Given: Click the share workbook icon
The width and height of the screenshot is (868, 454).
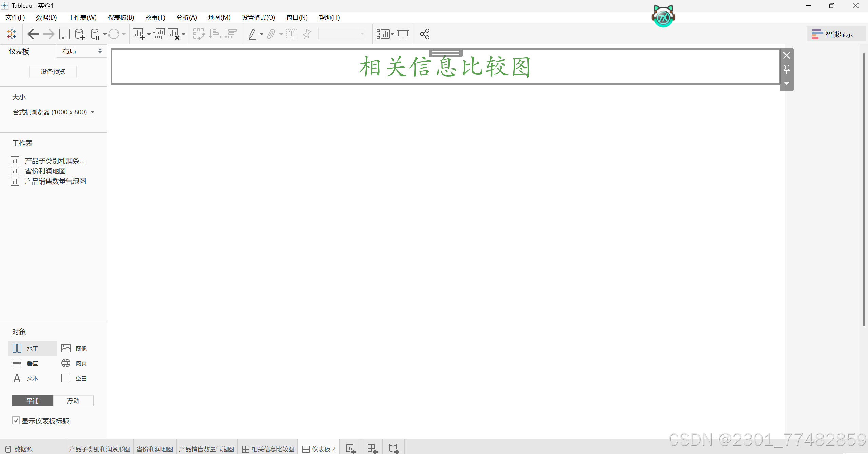Looking at the screenshot, I should tap(425, 34).
